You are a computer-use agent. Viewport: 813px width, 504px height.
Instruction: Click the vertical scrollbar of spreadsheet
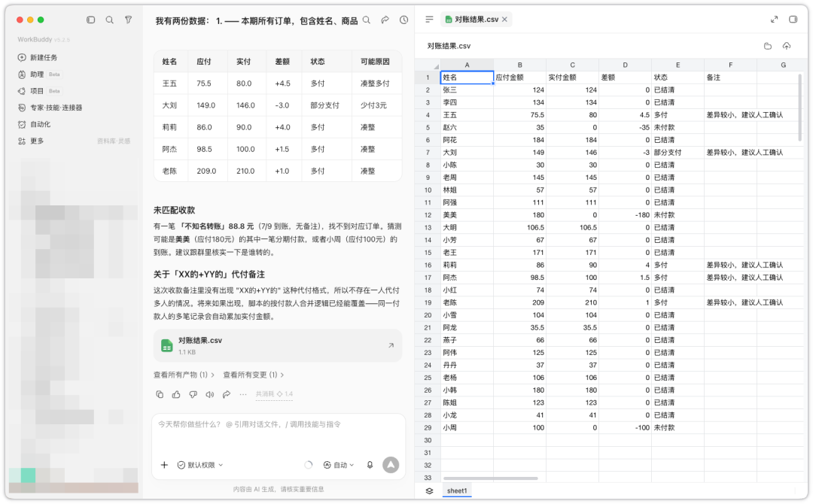[800, 107]
